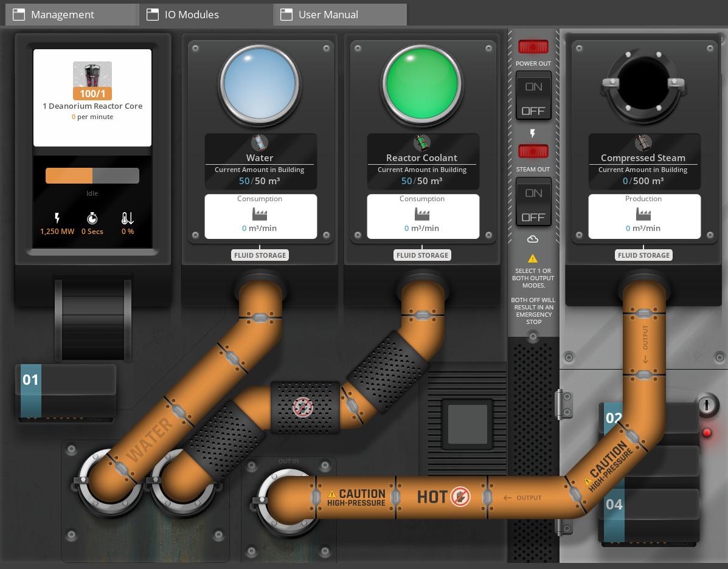Image resolution: width=728 pixels, height=569 pixels.
Task: Click the 100/1 core count badge
Action: [92, 94]
